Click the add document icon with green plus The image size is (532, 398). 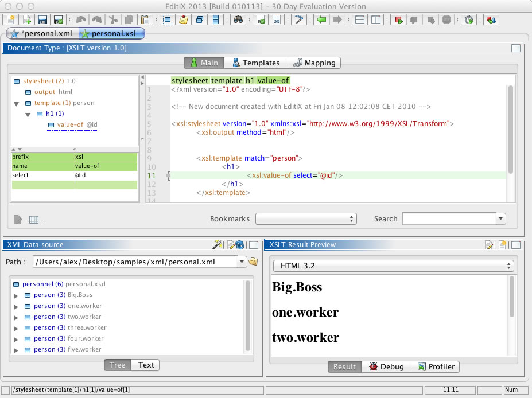26,19
